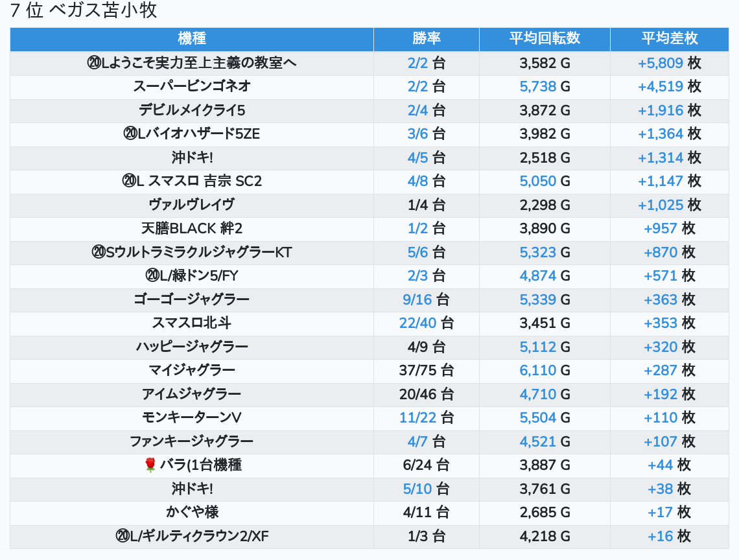
Task: Click the 4/11 台 win rate
Action: [x=427, y=513]
